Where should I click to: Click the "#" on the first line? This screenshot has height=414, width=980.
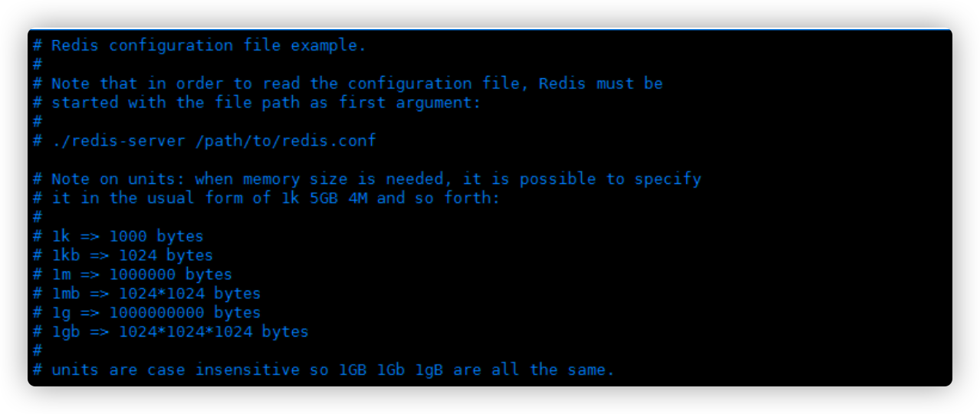pos(37,45)
